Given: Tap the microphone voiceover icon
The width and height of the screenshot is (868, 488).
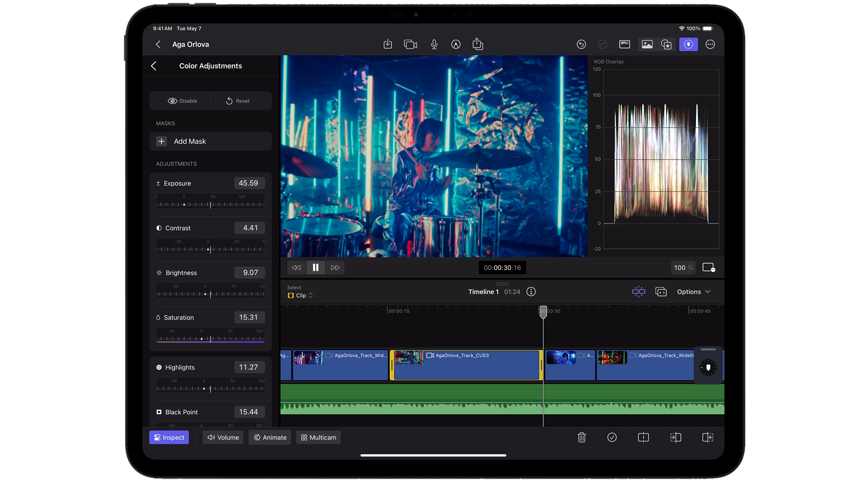Looking at the screenshot, I should pos(434,44).
